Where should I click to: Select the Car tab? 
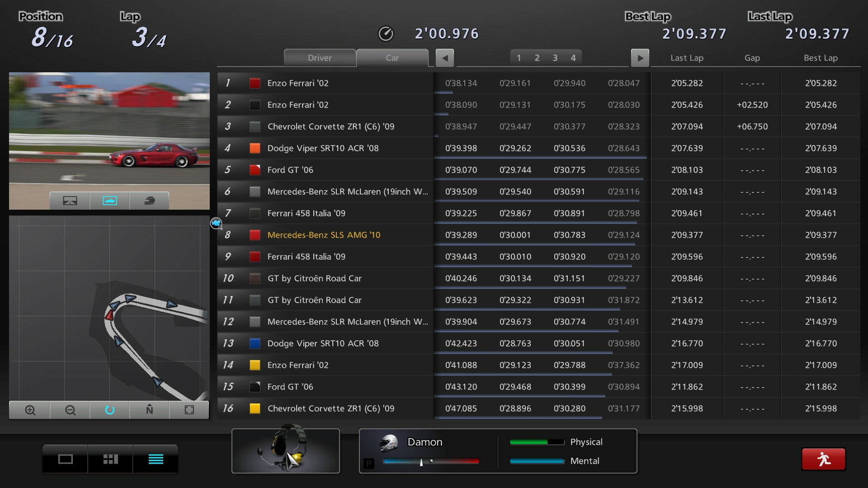[392, 58]
